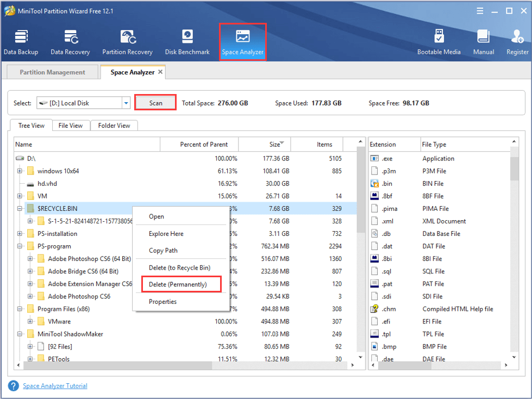Select Explore Here in context menu
Screen dimensions: 532x399
[181, 234]
